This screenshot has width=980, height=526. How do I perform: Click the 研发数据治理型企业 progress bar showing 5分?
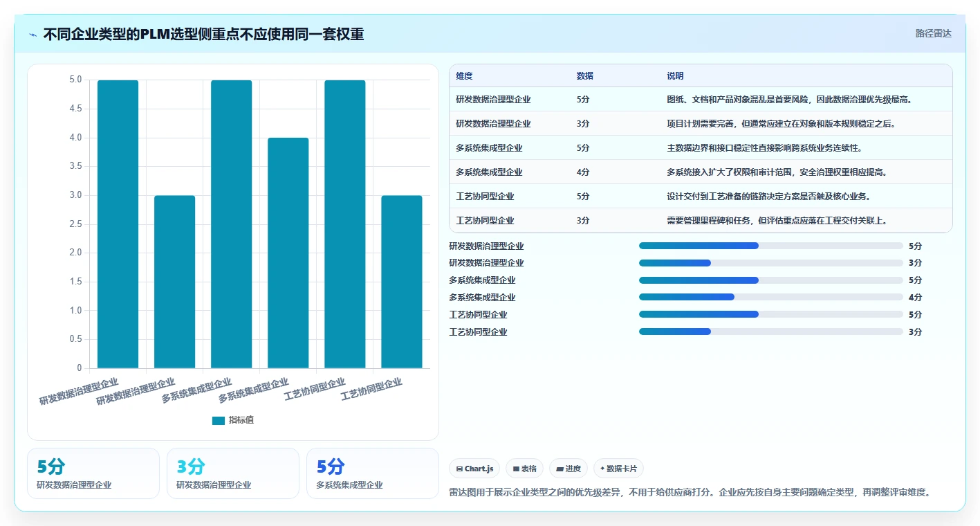pyautogui.click(x=771, y=246)
